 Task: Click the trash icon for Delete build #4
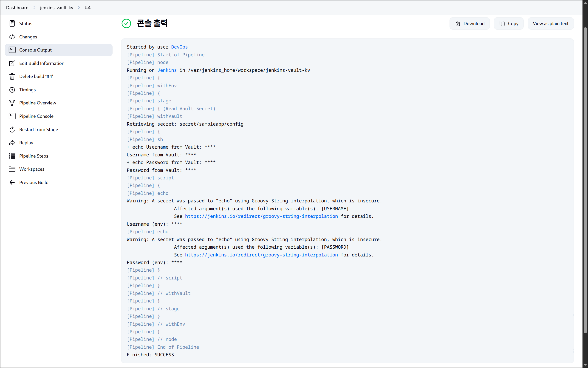pyautogui.click(x=12, y=76)
